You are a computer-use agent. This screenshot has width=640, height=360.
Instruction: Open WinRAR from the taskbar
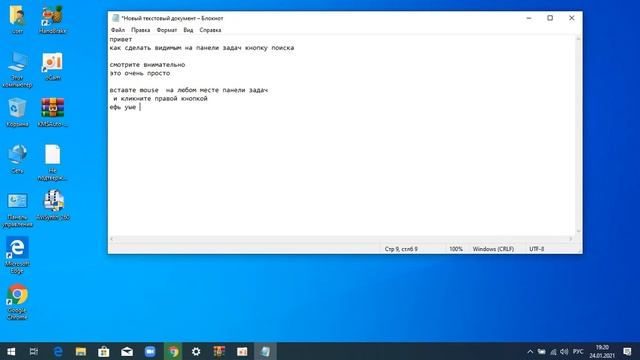click(x=219, y=351)
